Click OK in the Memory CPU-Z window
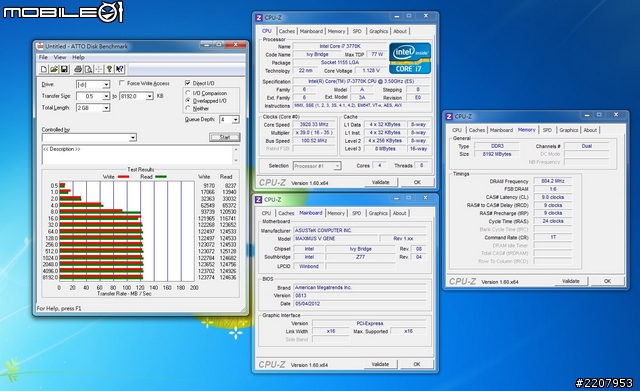Image resolution: width=640 pixels, height=391 pixels. [x=607, y=281]
